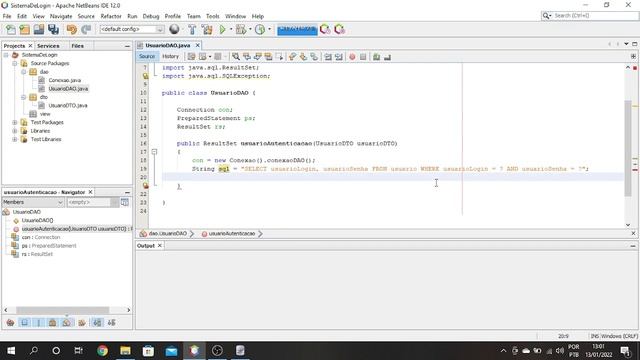Toggle Show Fields filter in Navigator
This screenshot has width=640, height=360.
24,323
